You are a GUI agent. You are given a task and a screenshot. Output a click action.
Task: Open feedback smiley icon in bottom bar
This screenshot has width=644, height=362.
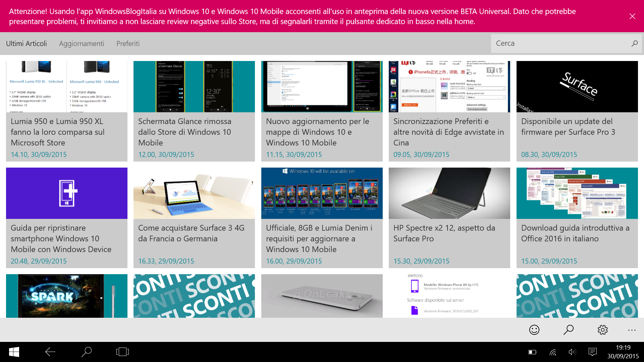coord(534,330)
